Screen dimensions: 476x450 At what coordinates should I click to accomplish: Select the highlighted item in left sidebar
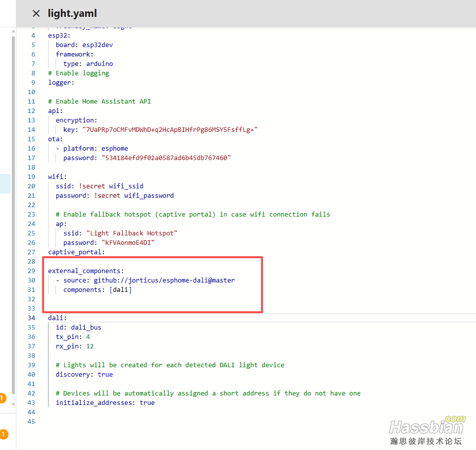pos(5,183)
